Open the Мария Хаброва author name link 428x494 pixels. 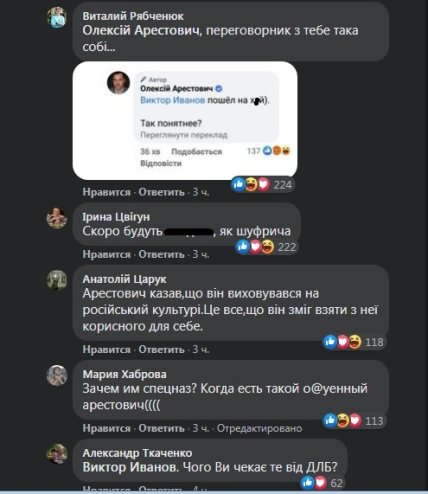pos(124,374)
